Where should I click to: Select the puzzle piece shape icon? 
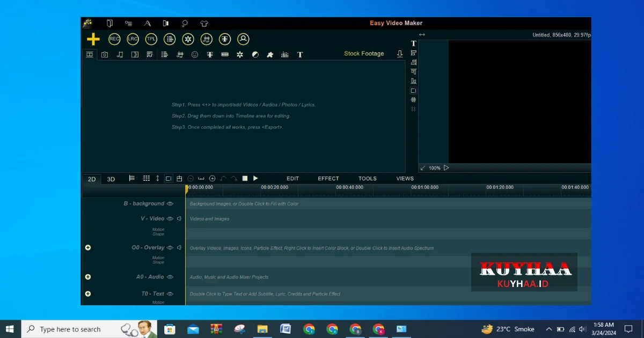click(270, 54)
